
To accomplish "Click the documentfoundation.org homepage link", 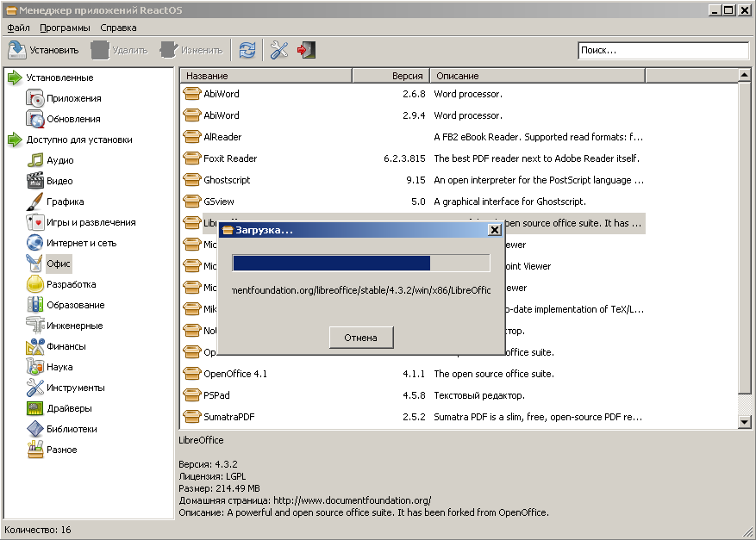I will pyautogui.click(x=352, y=500).
